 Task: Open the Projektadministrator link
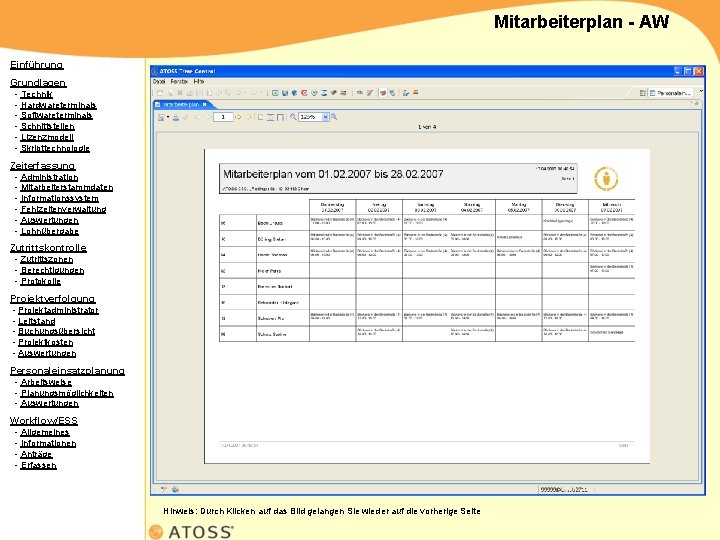pyautogui.click(x=58, y=310)
